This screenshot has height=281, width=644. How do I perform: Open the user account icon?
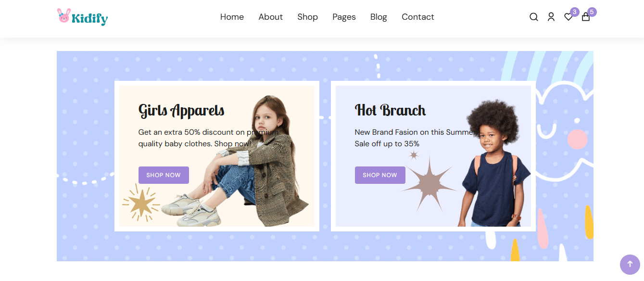[x=551, y=17]
